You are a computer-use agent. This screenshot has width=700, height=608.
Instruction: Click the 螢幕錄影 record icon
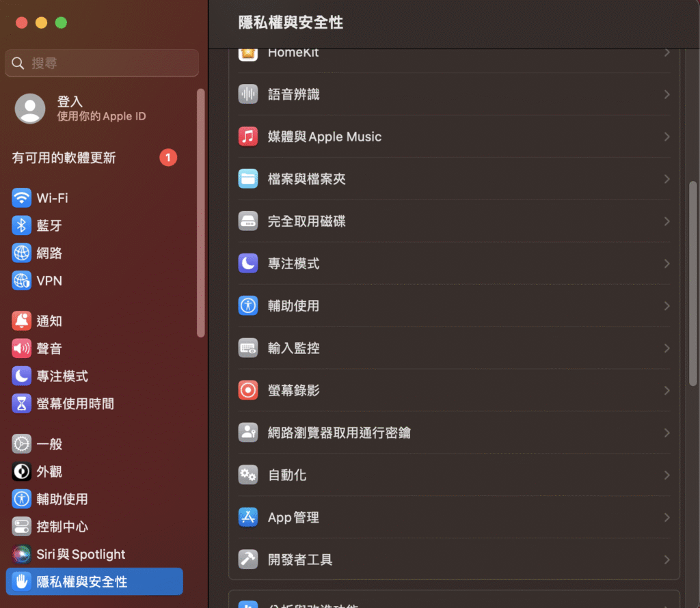247,390
